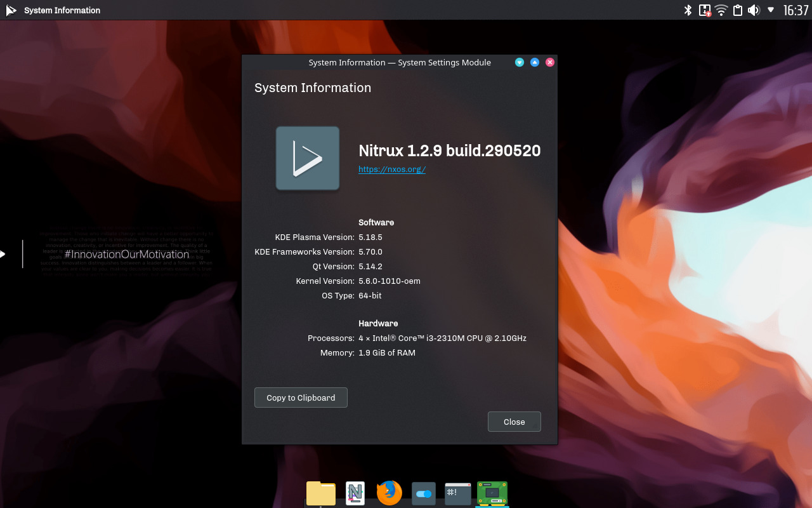Click the System Information title in top panel
Image resolution: width=812 pixels, height=508 pixels.
coord(62,10)
